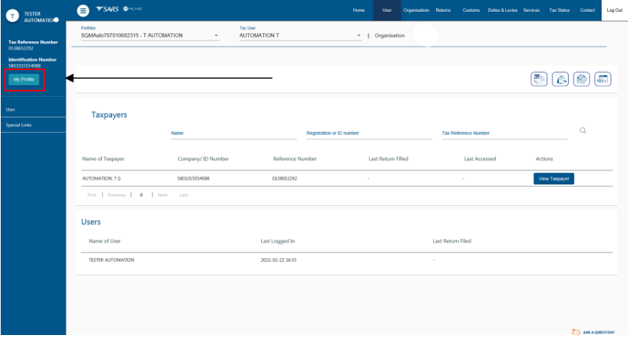
Task: Go to the Tax Status menu
Action: [x=558, y=10]
